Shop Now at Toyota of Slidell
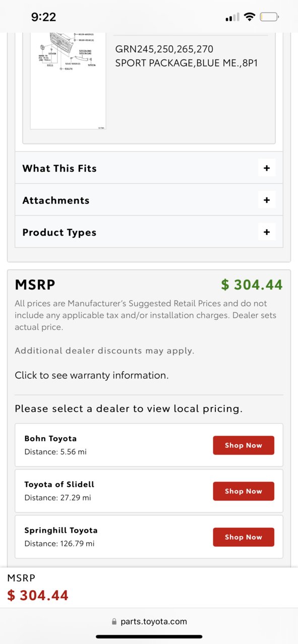 (x=244, y=491)
